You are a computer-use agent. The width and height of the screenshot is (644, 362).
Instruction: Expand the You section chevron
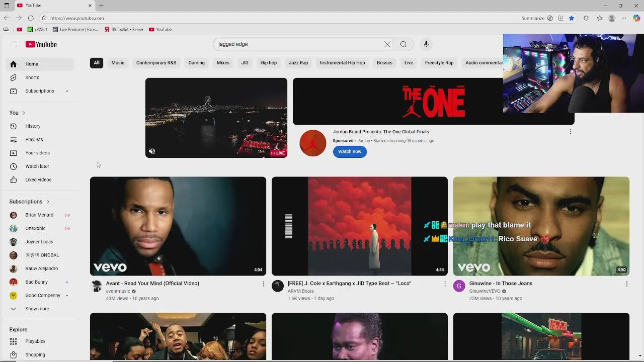click(x=24, y=113)
